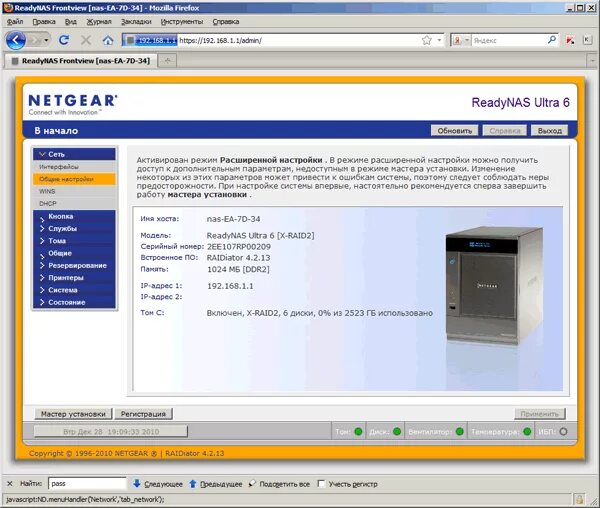The image size is (600, 508).
Task: Select Общие настройки in Сеть section
Action: (x=74, y=179)
